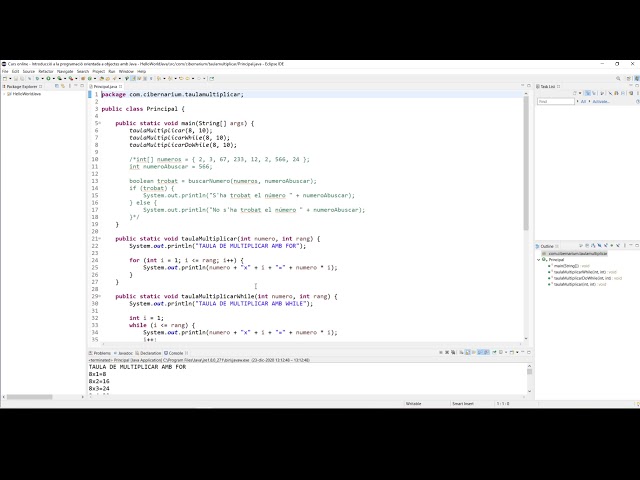Open the Refactor menu
640x480 pixels.
coord(46,71)
